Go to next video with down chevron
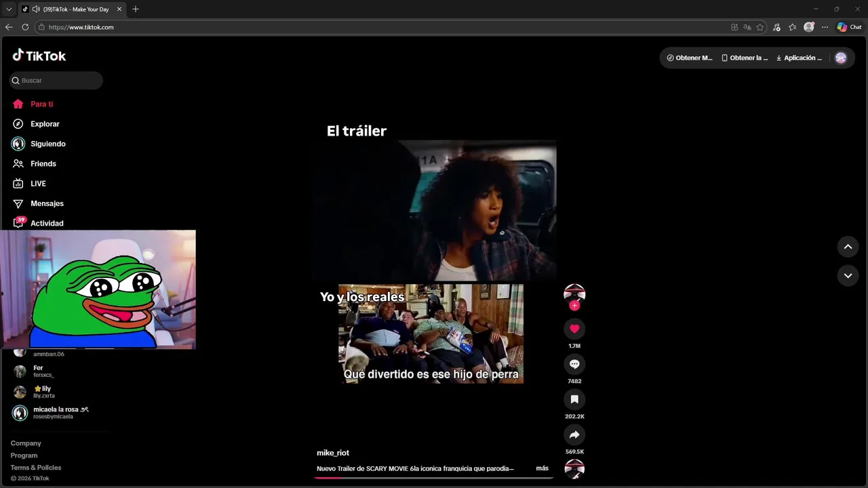The height and width of the screenshot is (488, 868). 848,275
